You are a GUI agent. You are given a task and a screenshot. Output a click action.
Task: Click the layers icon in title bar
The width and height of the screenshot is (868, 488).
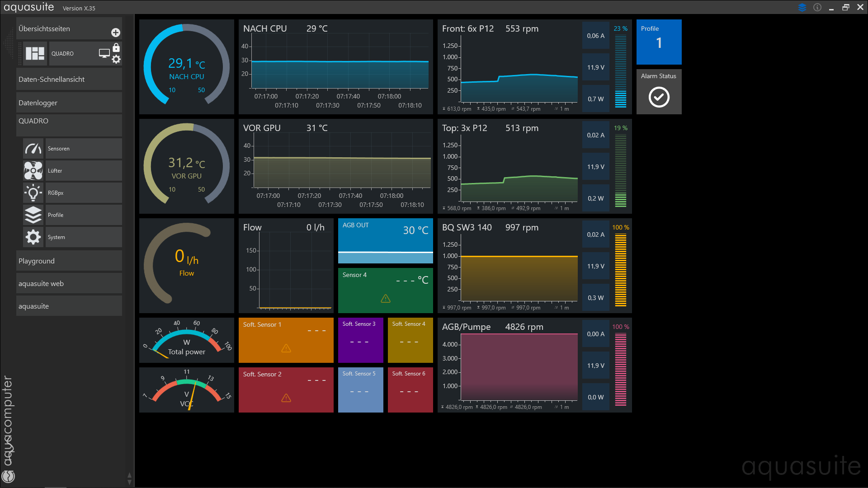point(802,8)
